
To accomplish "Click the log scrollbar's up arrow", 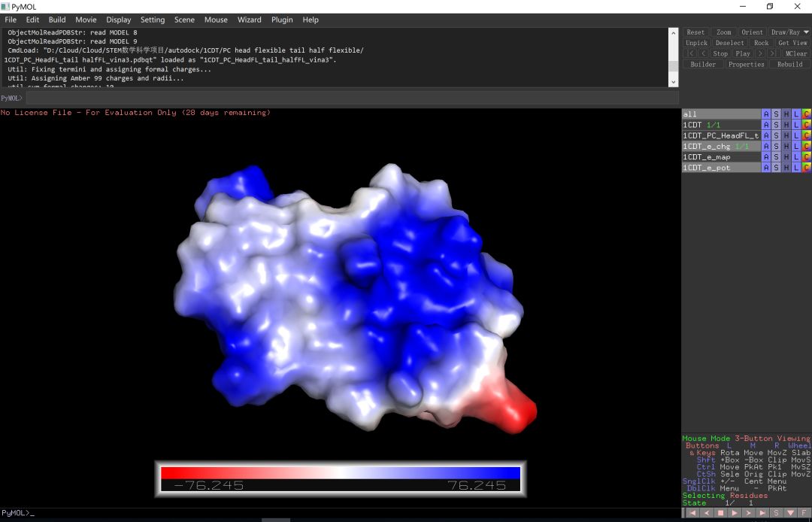I will click(x=673, y=32).
